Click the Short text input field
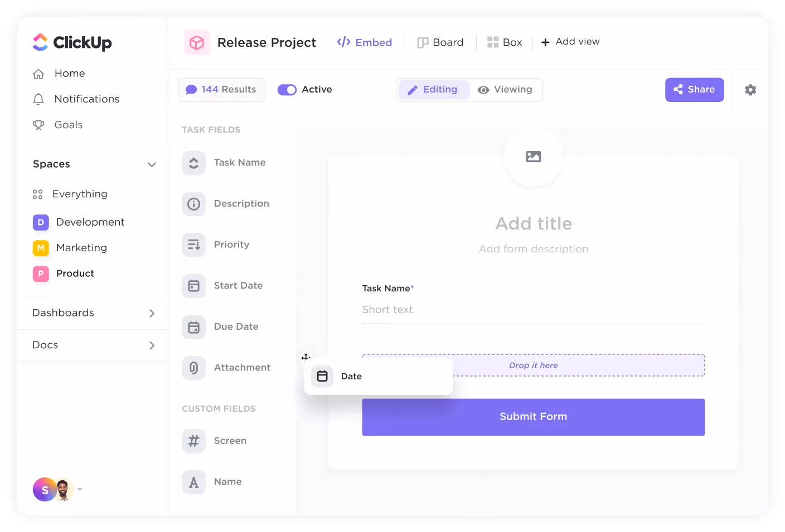Screen dimensions: 785x532 pyautogui.click(x=534, y=310)
